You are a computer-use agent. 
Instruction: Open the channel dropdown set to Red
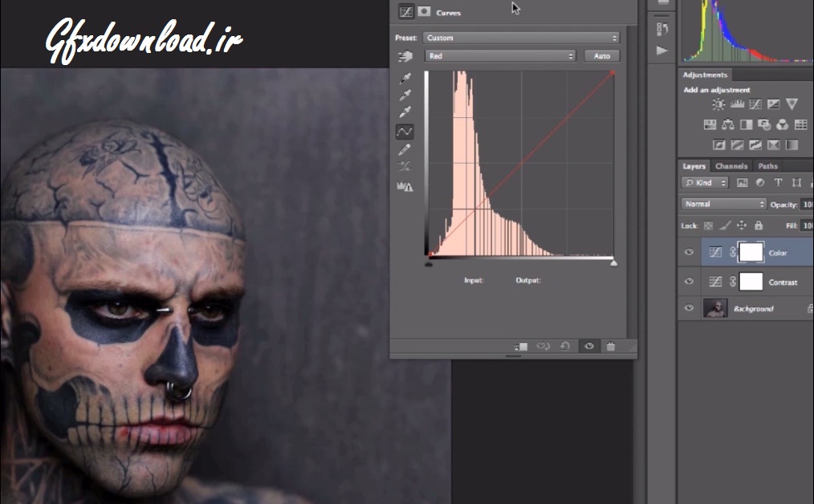click(501, 56)
